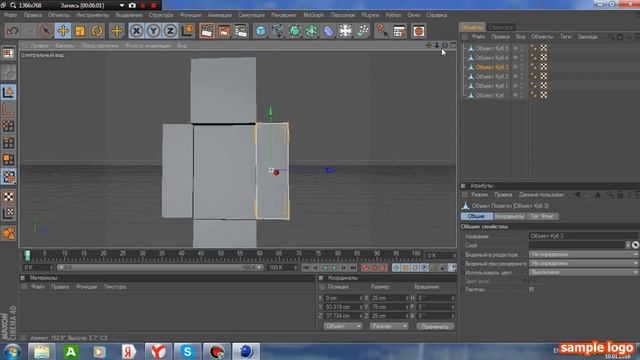
Task: Click the orange snapping icon in sidebar
Action: click(8, 233)
